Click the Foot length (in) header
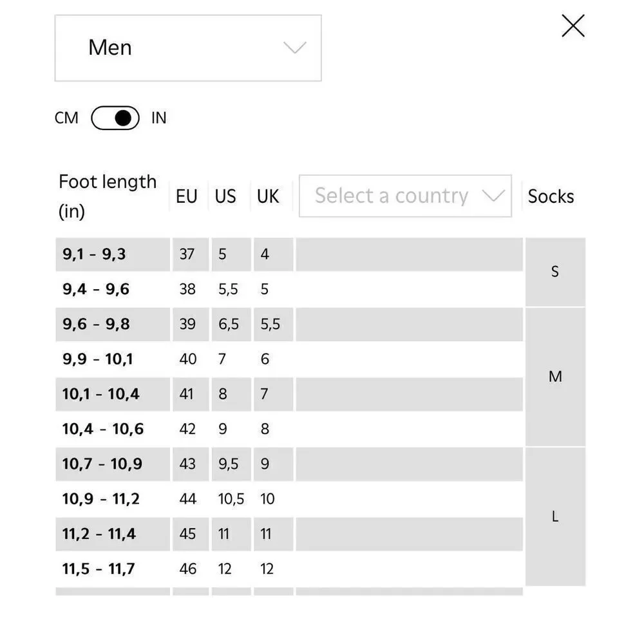The width and height of the screenshot is (644, 644). 108,196
